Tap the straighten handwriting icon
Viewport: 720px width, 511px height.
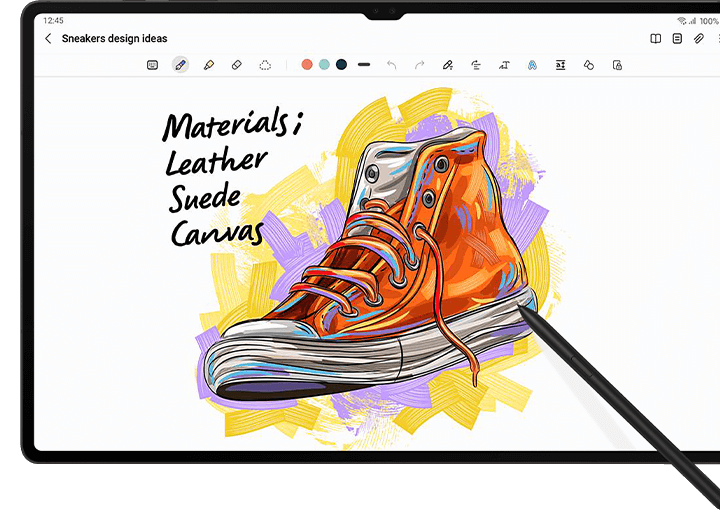coord(504,65)
